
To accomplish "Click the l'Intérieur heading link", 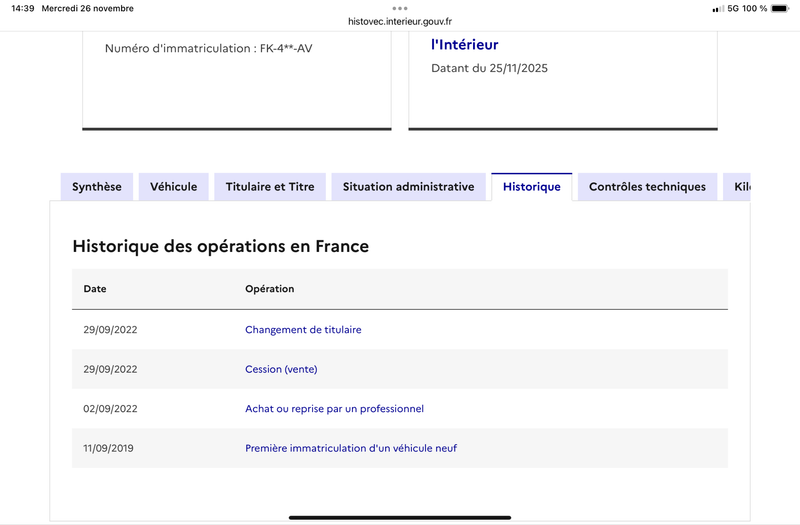I will (x=464, y=44).
